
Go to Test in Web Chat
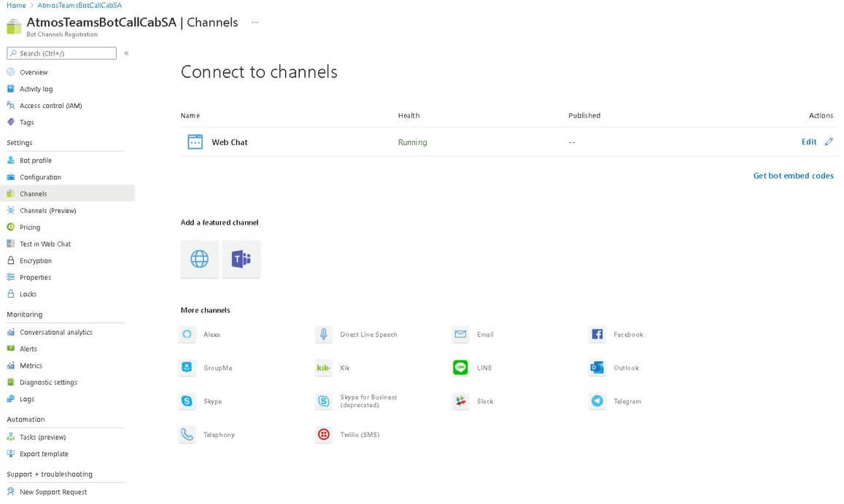(45, 244)
